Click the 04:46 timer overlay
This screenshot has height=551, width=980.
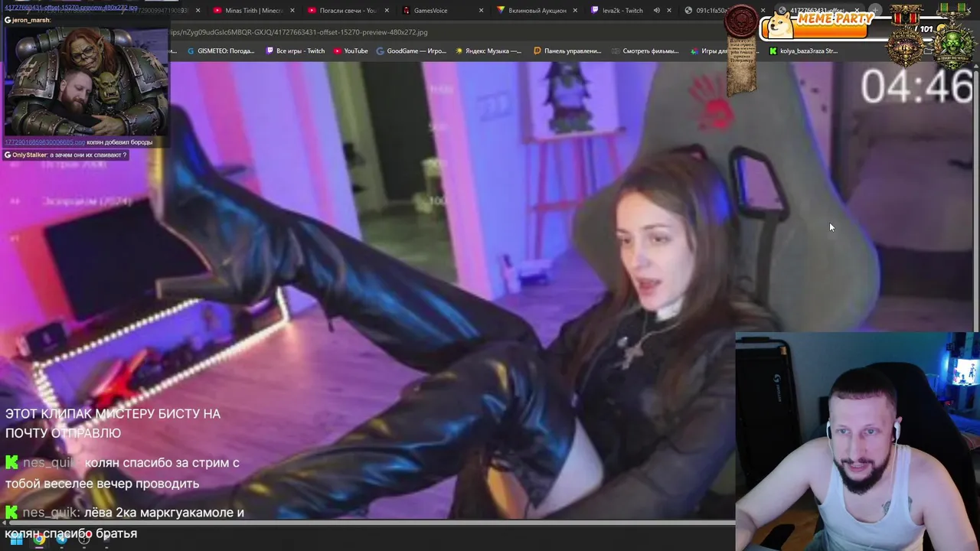click(x=917, y=86)
